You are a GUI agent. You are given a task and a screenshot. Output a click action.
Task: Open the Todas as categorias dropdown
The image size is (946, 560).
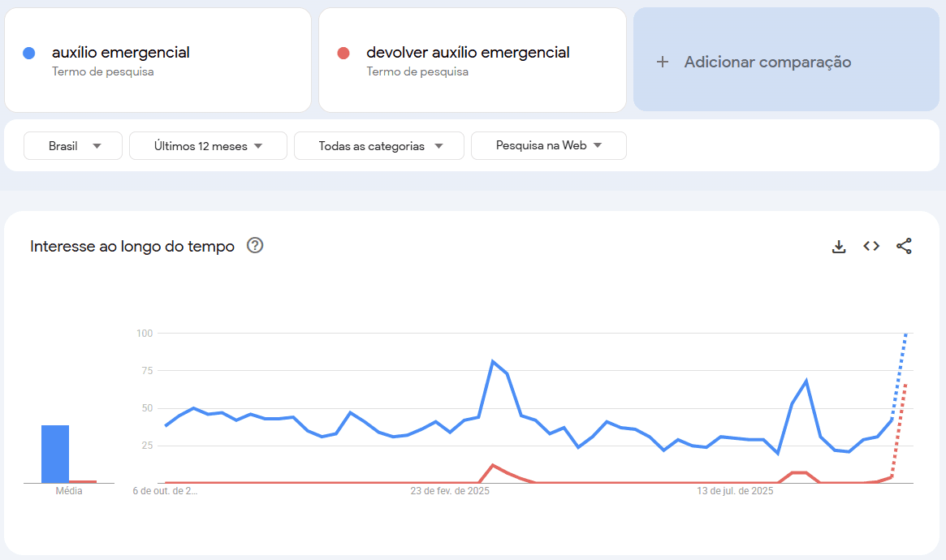[x=379, y=146]
